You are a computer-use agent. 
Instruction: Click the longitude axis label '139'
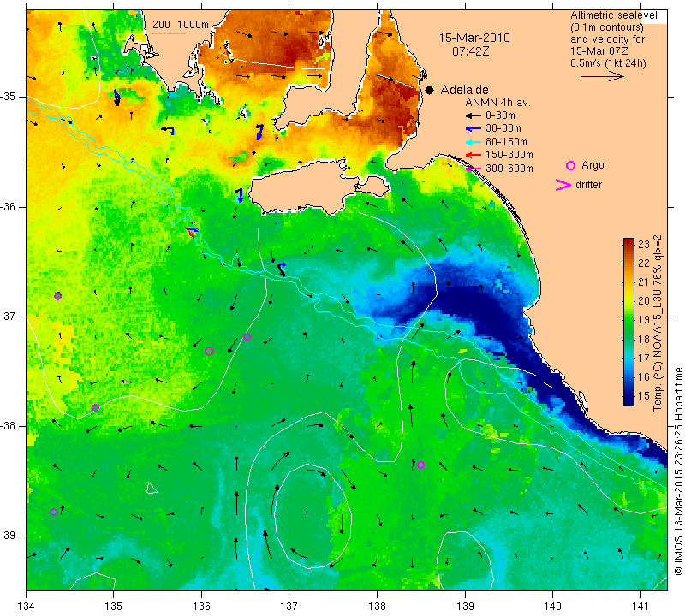click(x=465, y=606)
